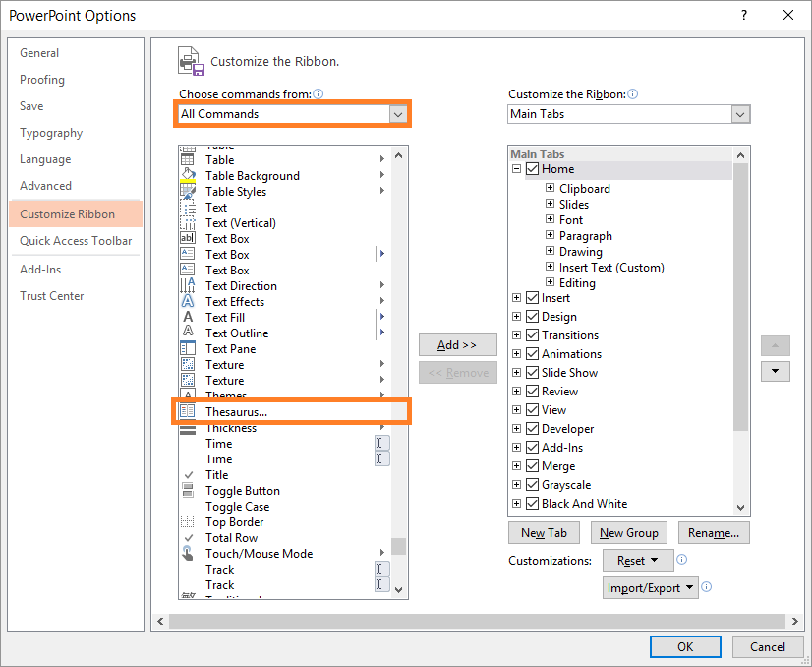Screen dimensions: 812x667
Task: Select the Text Pane icon
Action: click(x=188, y=349)
